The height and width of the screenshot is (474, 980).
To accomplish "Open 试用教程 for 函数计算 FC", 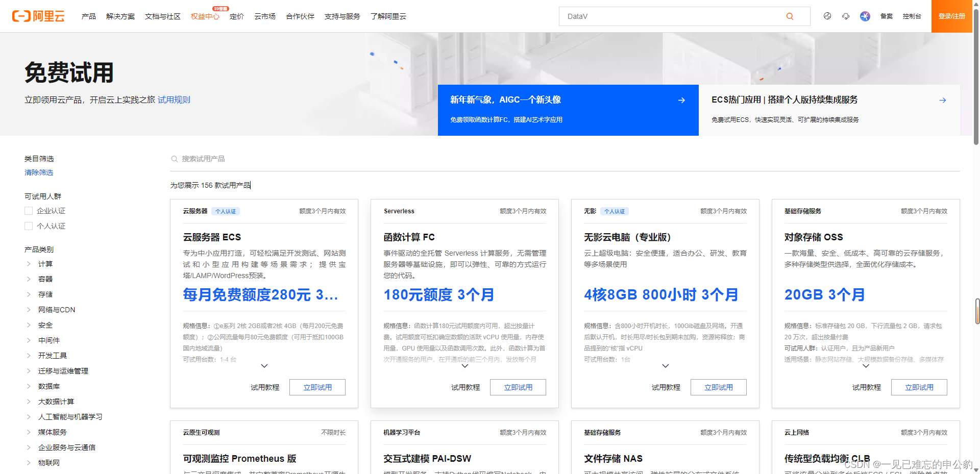I will coord(465,387).
